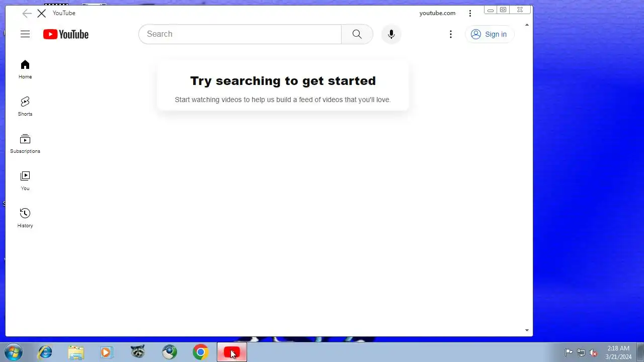Open Windows Explorer folder in taskbar
This screenshot has width=644, height=362.
[76, 352]
